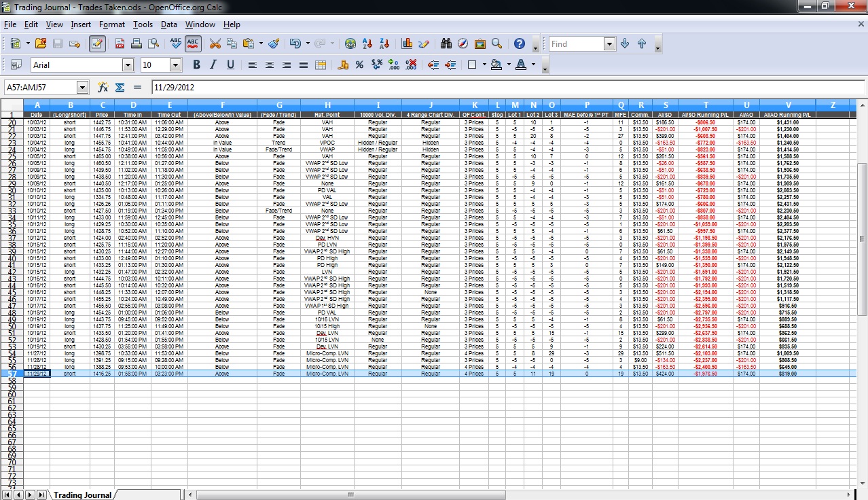Activate the Format Paintbrush
Image resolution: width=868 pixels, height=500 pixels.
(x=274, y=43)
